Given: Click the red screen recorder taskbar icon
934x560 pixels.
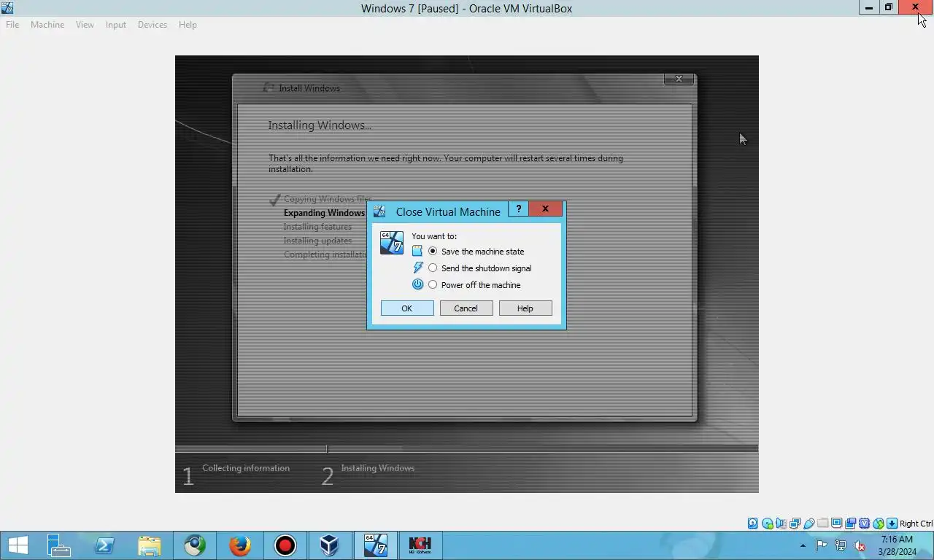Looking at the screenshot, I should (285, 545).
